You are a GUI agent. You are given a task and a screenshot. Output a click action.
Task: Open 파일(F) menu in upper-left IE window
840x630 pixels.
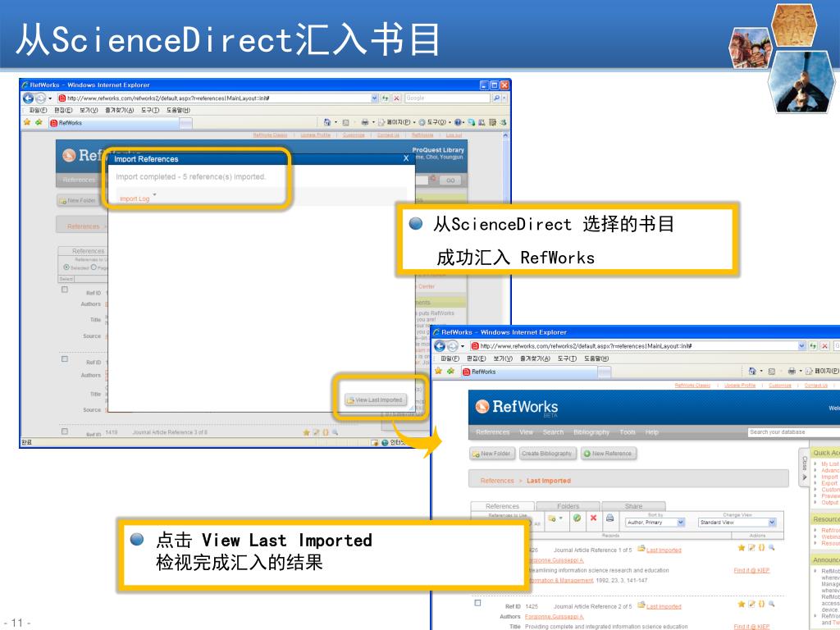[x=38, y=110]
